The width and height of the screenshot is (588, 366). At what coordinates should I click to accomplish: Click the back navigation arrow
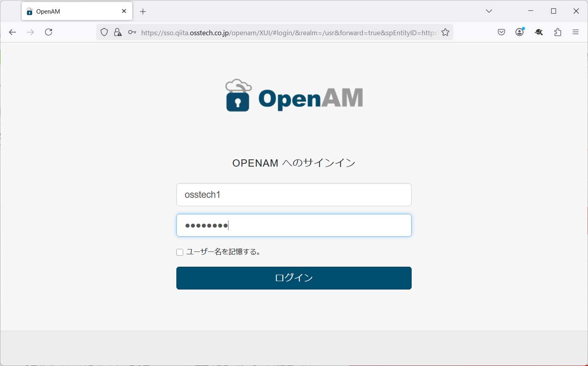tap(12, 32)
